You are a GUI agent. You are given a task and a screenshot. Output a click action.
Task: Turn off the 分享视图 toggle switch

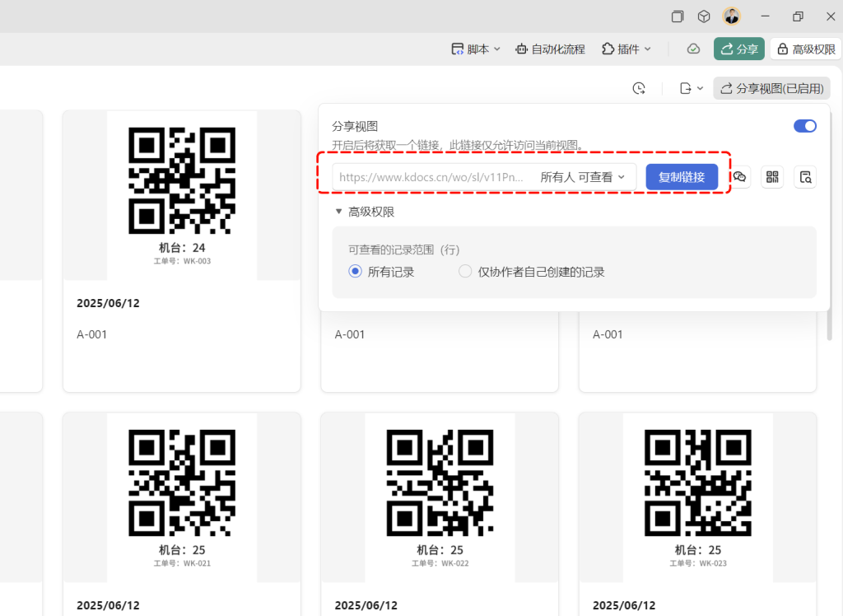805,126
